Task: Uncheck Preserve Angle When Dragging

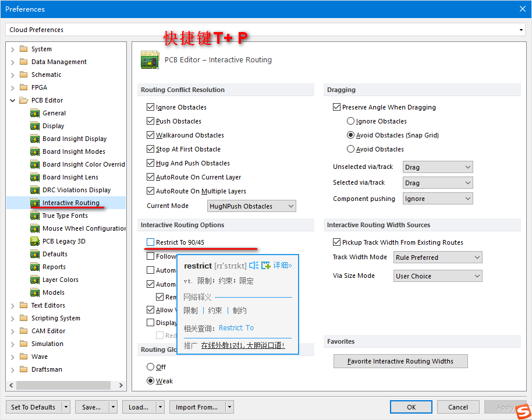Action: click(336, 107)
